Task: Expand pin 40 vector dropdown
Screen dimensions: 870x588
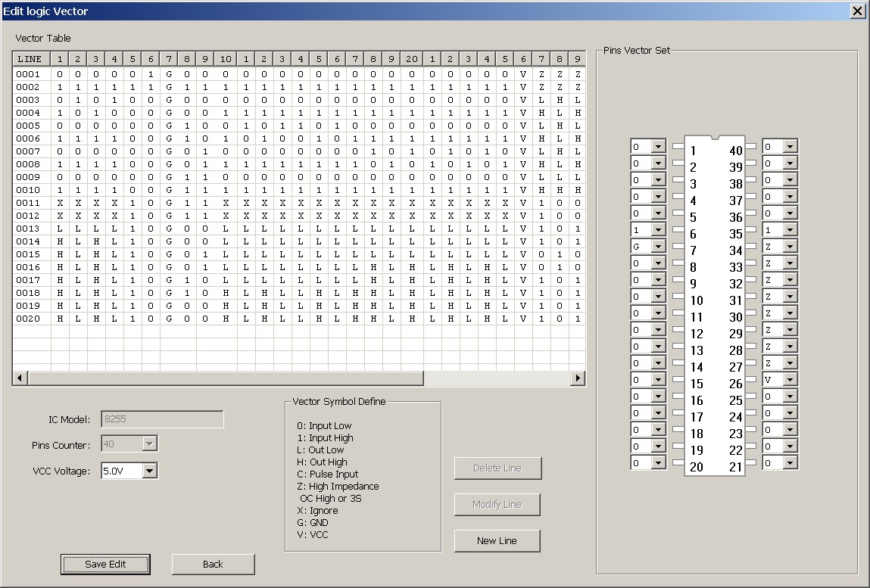Action: [x=790, y=146]
